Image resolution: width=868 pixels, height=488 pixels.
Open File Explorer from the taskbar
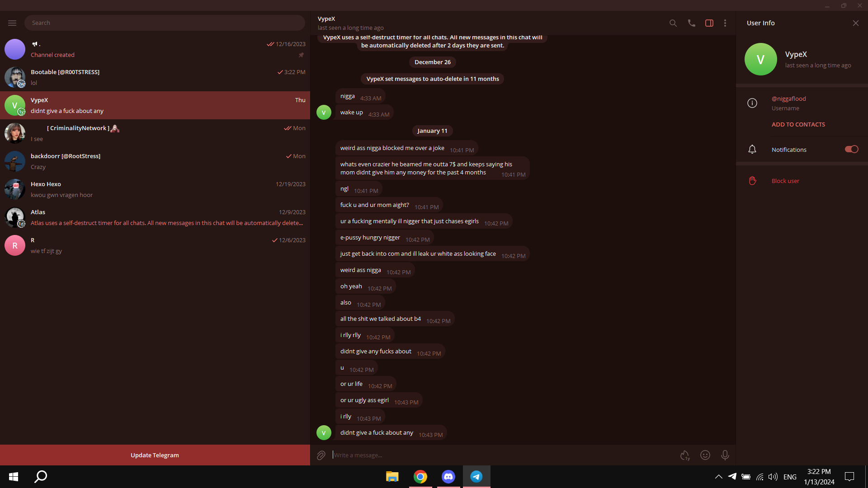(392, 477)
